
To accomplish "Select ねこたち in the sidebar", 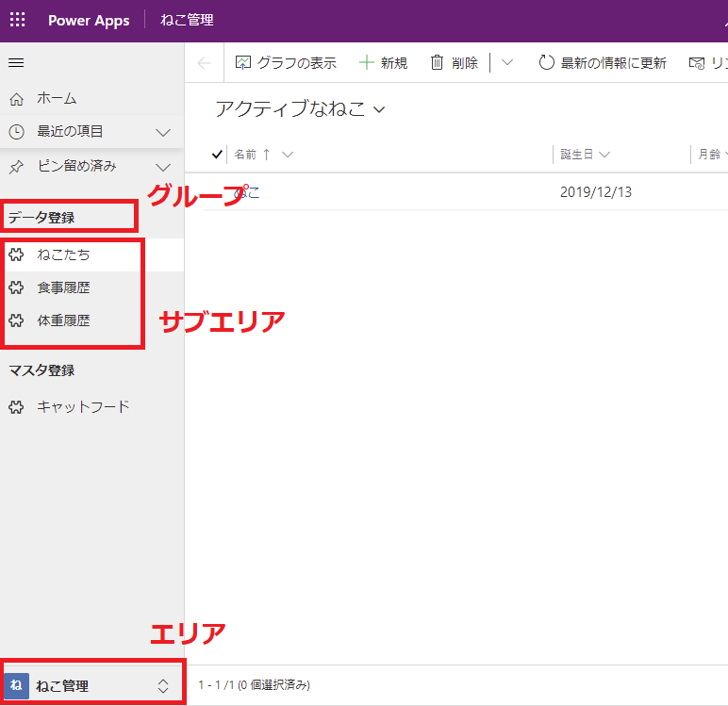I will 64,254.
